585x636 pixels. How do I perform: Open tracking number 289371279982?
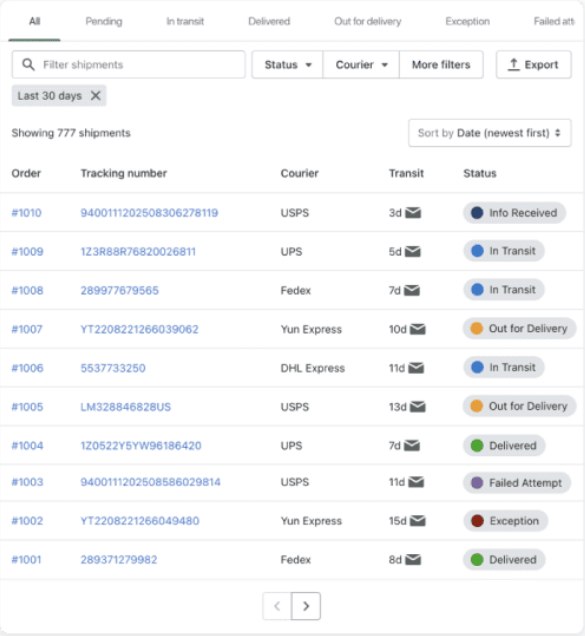point(118,559)
